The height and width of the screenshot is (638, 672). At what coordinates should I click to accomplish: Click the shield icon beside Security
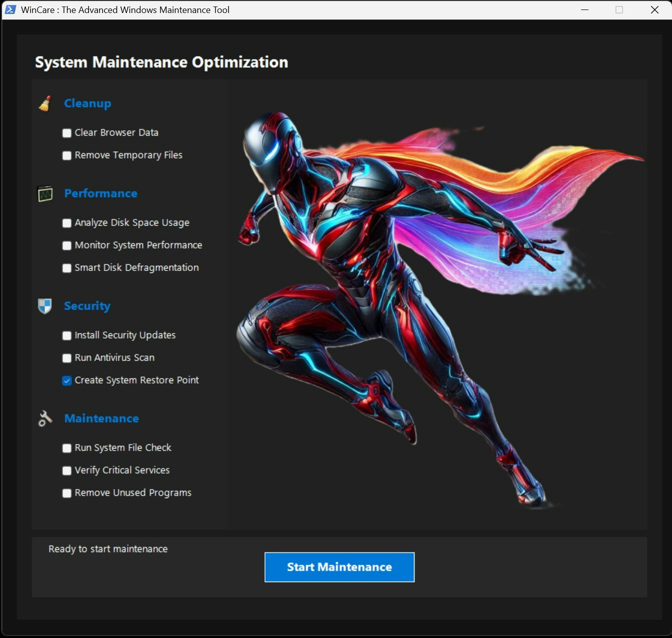click(x=45, y=306)
